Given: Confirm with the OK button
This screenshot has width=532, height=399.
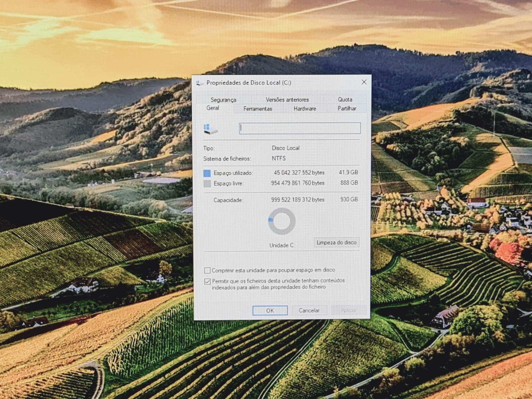Looking at the screenshot, I should [x=270, y=310].
